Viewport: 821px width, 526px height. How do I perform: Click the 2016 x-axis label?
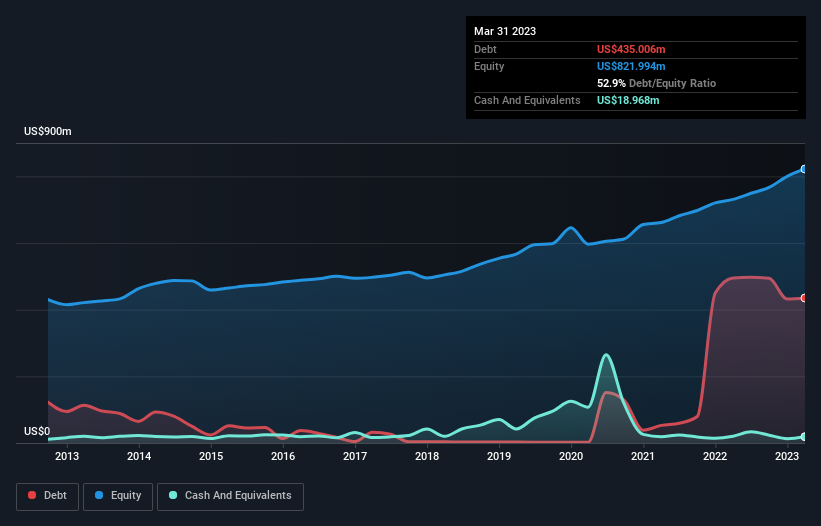click(x=283, y=456)
